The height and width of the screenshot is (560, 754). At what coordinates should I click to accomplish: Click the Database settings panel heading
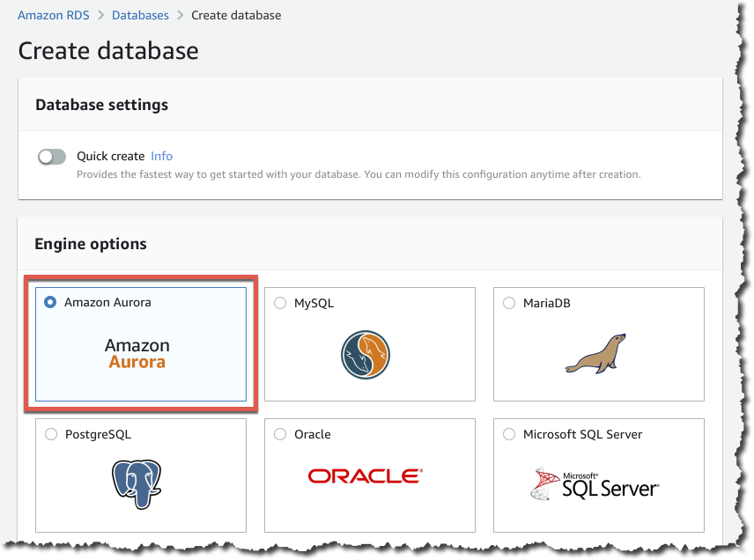pyautogui.click(x=101, y=105)
